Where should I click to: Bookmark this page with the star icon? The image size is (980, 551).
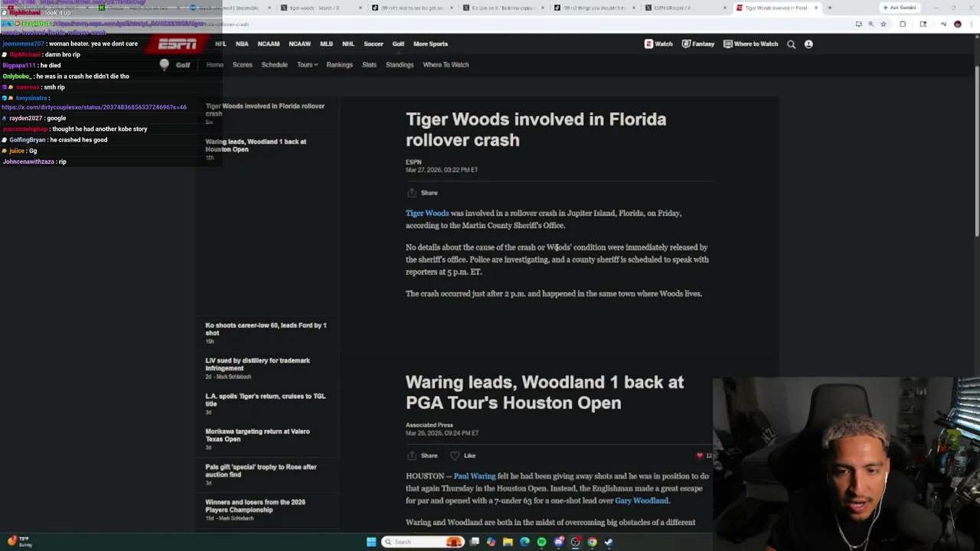coord(883,24)
